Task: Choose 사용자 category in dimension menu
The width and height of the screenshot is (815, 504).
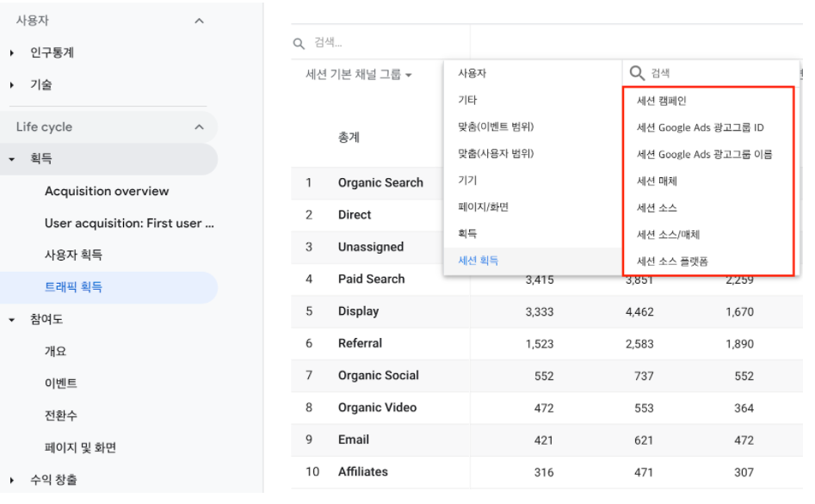Action: click(x=533, y=73)
